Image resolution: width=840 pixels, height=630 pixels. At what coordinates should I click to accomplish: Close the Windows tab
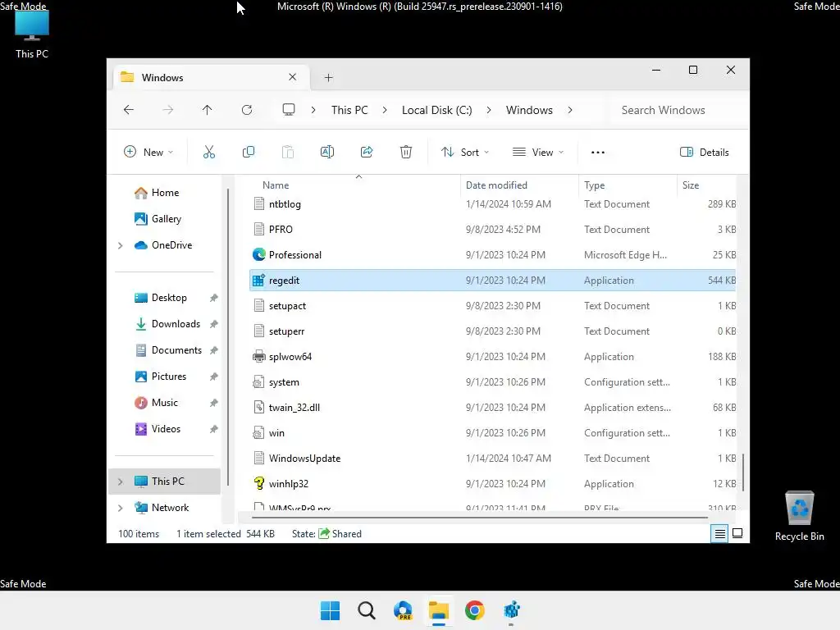coord(293,77)
